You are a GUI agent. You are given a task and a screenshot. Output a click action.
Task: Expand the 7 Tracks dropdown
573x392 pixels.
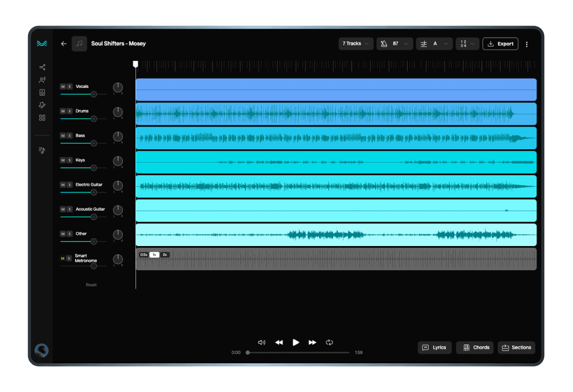(355, 44)
